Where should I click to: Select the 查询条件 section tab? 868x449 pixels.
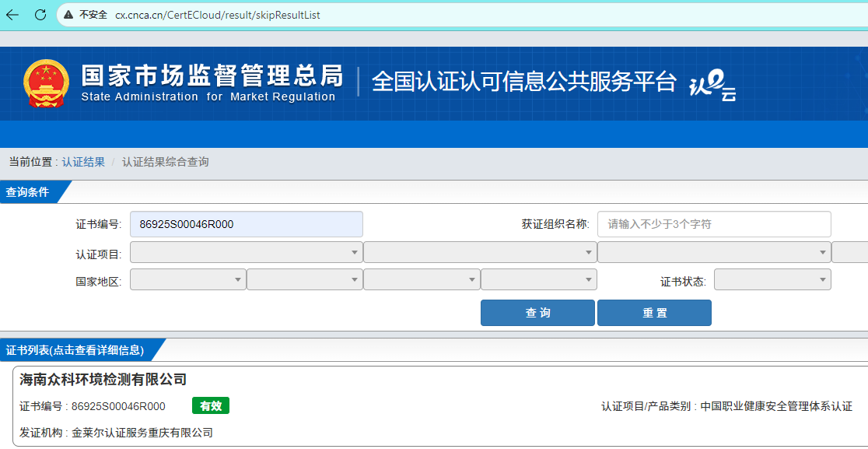tap(29, 192)
